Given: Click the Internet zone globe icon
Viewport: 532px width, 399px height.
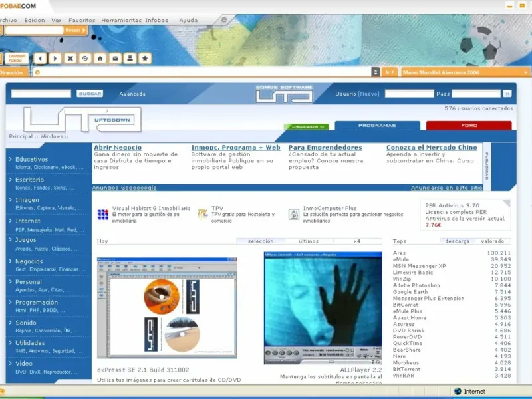Looking at the screenshot, I should [458, 392].
